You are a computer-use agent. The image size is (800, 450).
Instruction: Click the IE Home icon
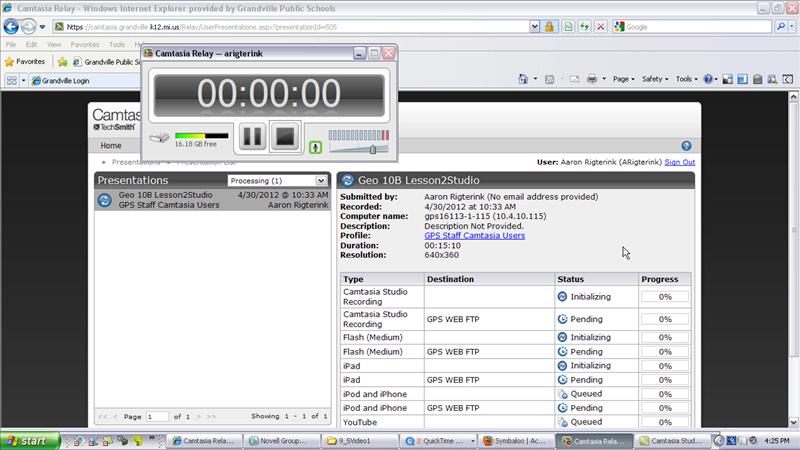pos(523,79)
